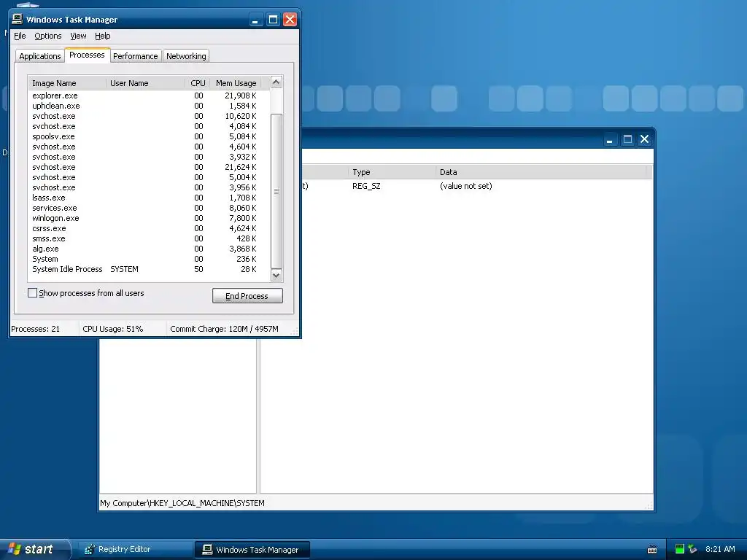Image resolution: width=747 pixels, height=560 pixels.
Task: Click the Data column header in Registry Editor
Action: pos(541,172)
